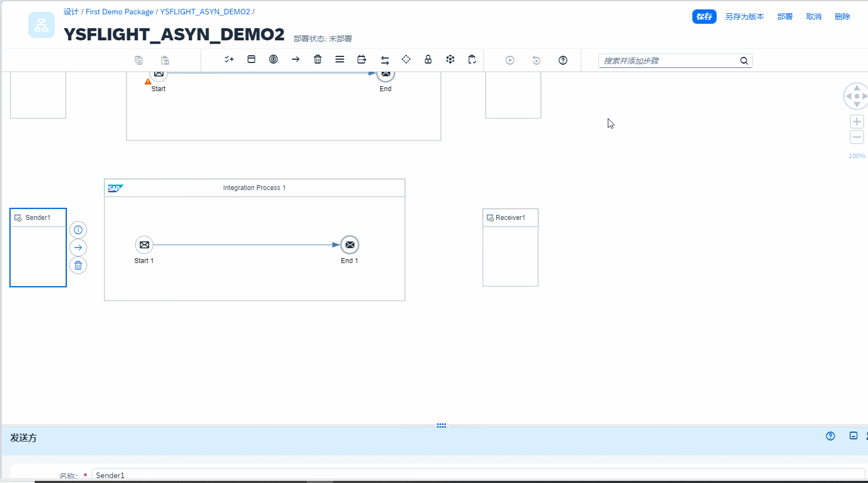Click the delete icon beside Sender1
868x483 pixels.
[x=78, y=265]
